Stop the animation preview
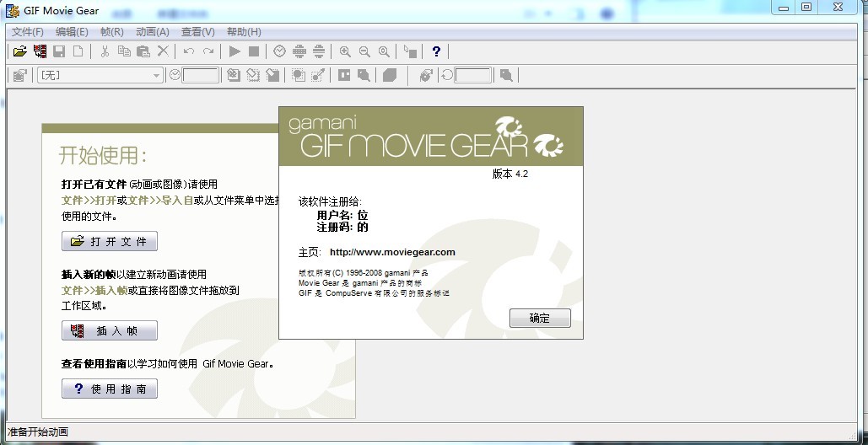The image size is (868, 445). pos(254,51)
